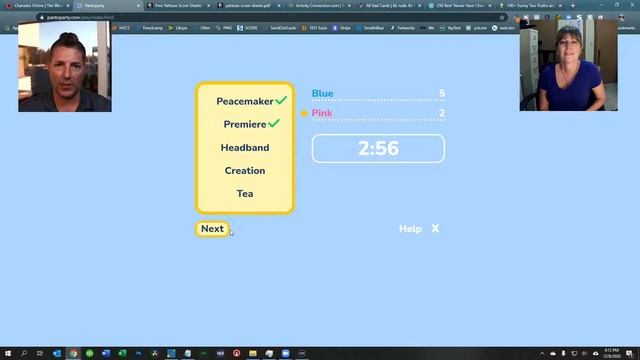This screenshot has height=360, width=640.
Task: Open the yellow File Explorer taskbar icon
Action: (x=253, y=353)
